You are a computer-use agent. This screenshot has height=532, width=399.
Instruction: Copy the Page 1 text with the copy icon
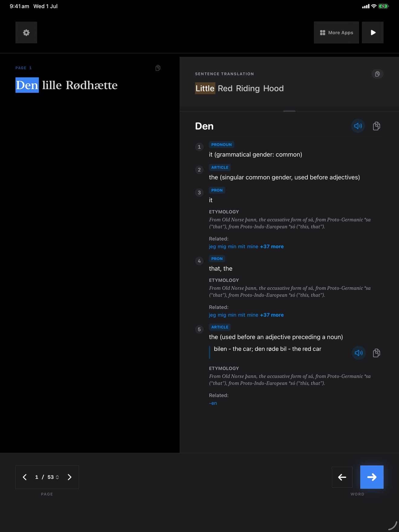(158, 68)
